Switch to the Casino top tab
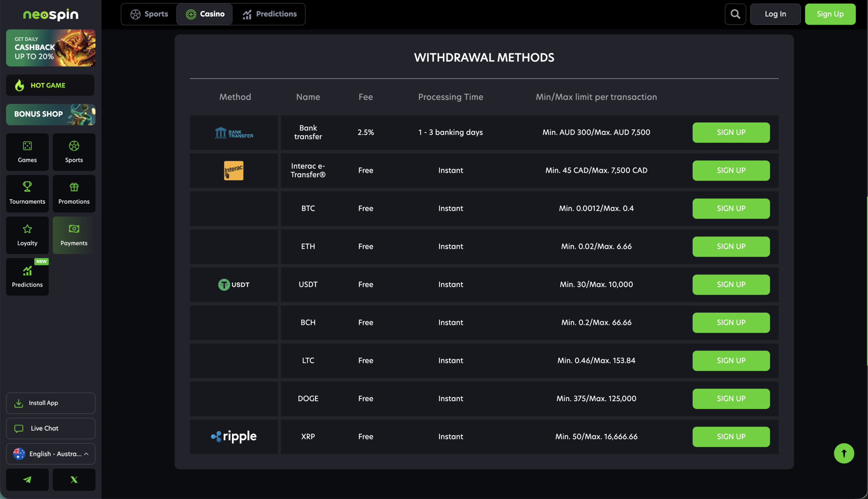 point(205,14)
